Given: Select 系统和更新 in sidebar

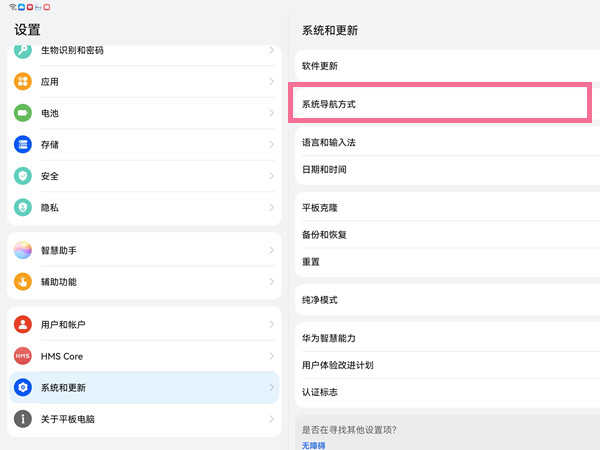Looking at the screenshot, I should pos(144,387).
